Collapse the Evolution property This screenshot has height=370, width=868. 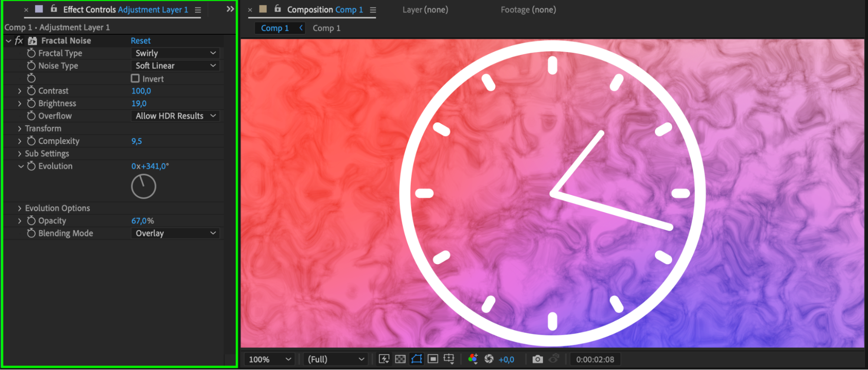(x=20, y=166)
